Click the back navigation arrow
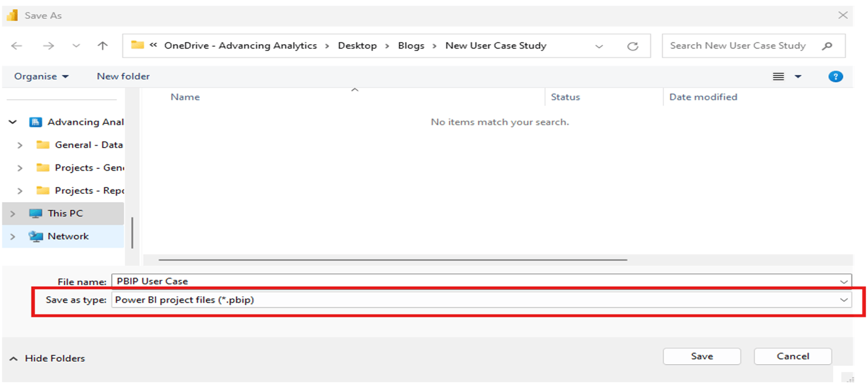 (17, 46)
